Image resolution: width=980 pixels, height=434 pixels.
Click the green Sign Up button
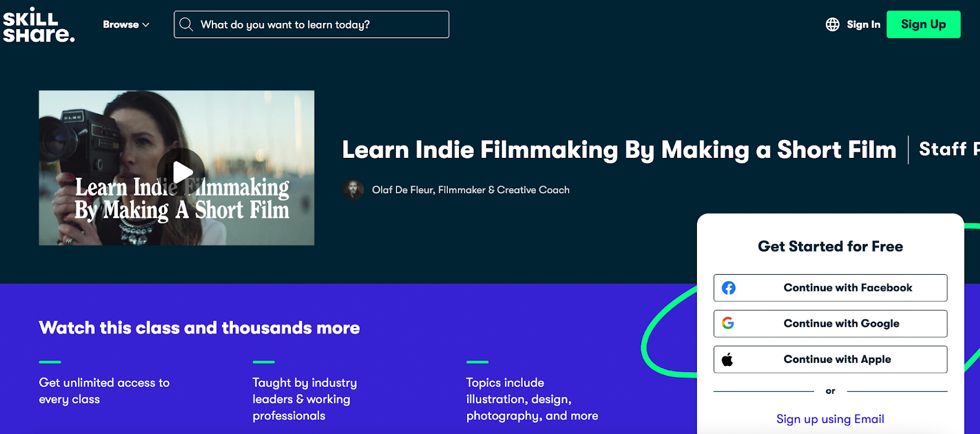coord(923,25)
